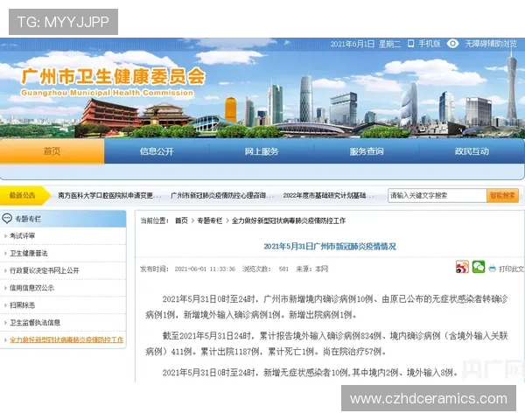Select 卫生健康普法 in sidebar
This screenshot has width=525, height=420.
tap(29, 254)
